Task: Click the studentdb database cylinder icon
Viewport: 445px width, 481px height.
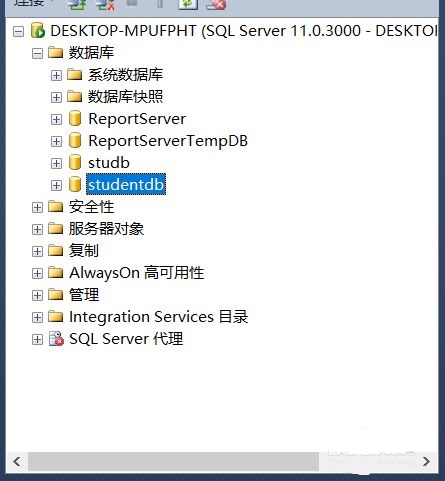Action: click(x=75, y=184)
